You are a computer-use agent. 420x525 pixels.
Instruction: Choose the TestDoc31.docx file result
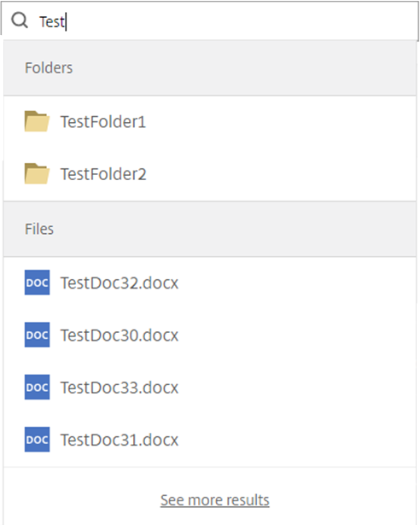tap(210, 440)
